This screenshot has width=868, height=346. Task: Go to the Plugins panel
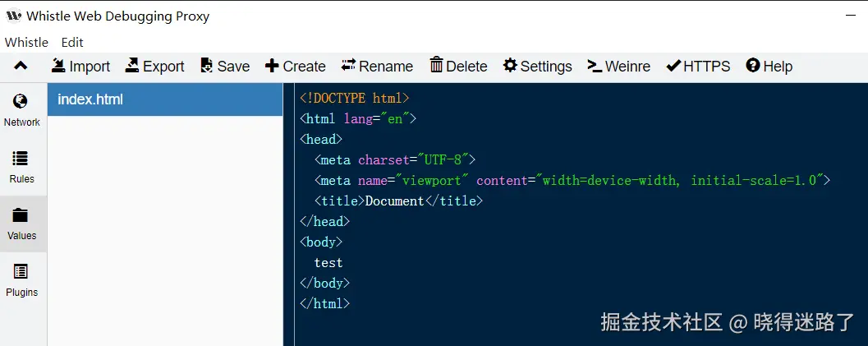pos(21,280)
